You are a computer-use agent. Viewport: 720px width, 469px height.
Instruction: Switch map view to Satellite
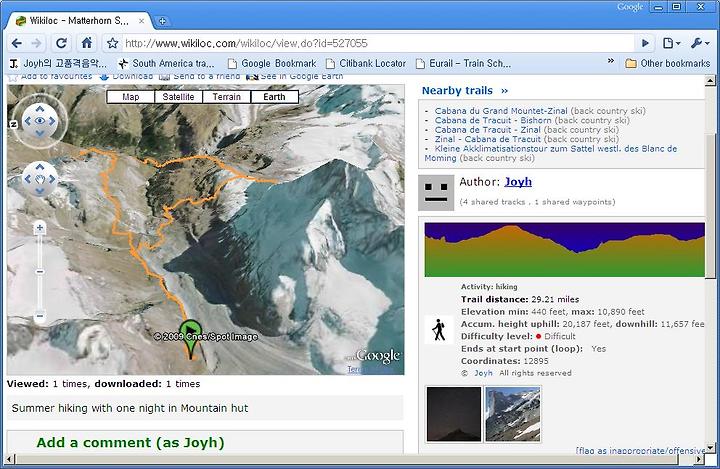click(178, 97)
